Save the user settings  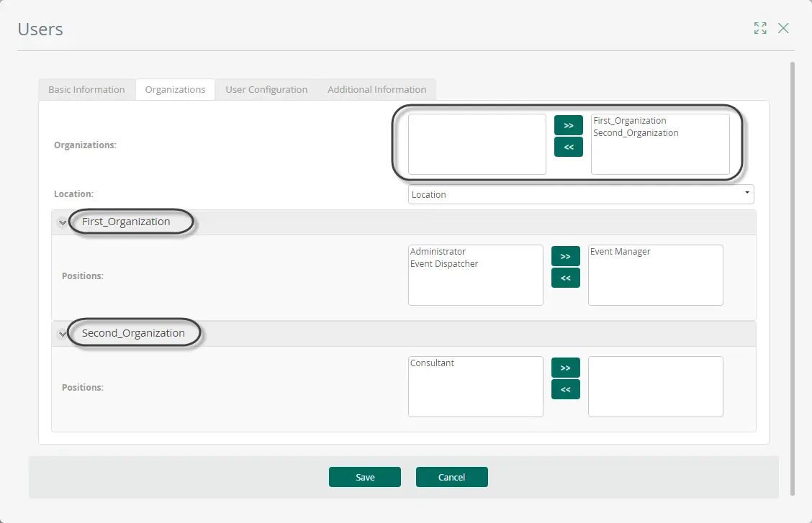coord(364,477)
